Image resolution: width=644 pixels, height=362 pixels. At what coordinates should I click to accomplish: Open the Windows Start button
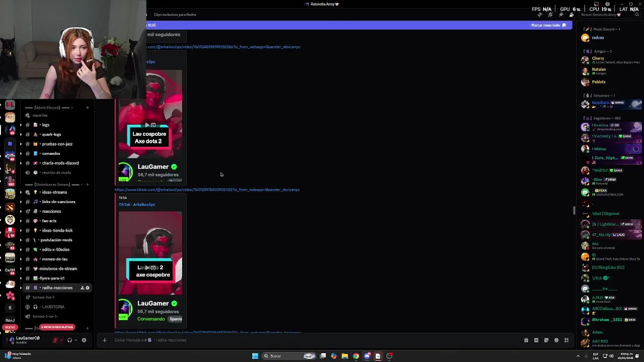(x=255, y=356)
